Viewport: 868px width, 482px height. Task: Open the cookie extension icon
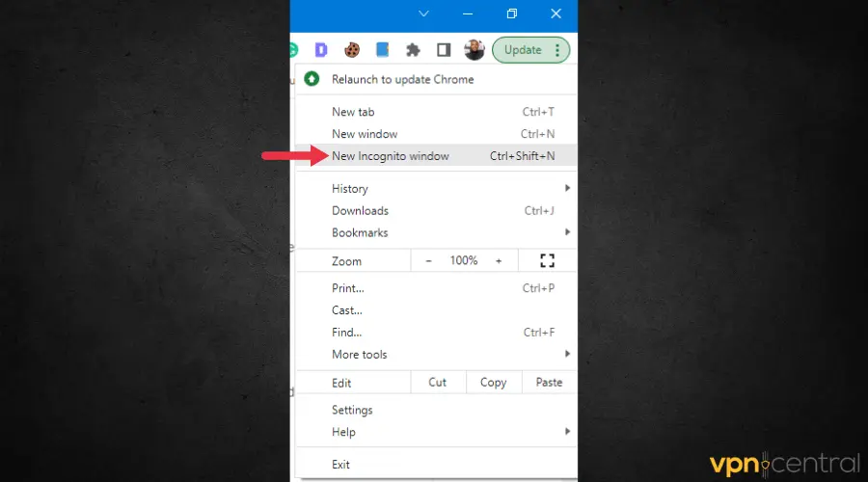coord(352,50)
